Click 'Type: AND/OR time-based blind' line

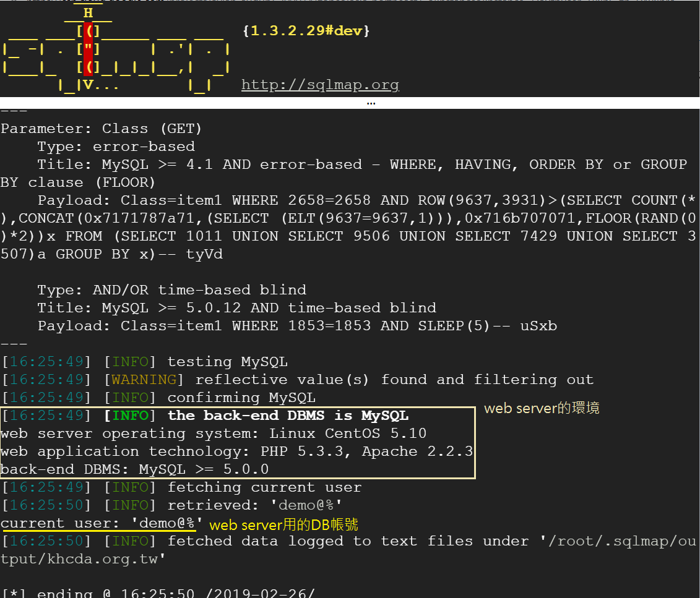(x=172, y=290)
